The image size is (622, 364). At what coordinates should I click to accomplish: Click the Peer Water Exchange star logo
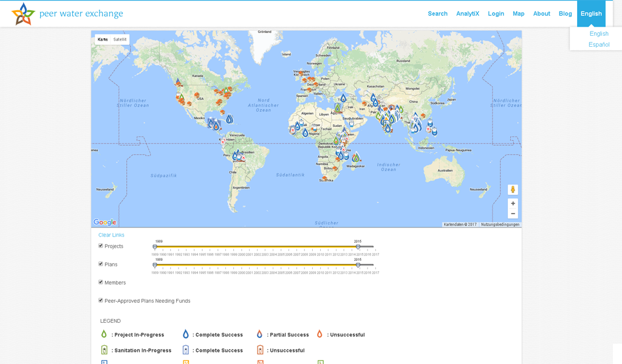pyautogui.click(x=23, y=14)
